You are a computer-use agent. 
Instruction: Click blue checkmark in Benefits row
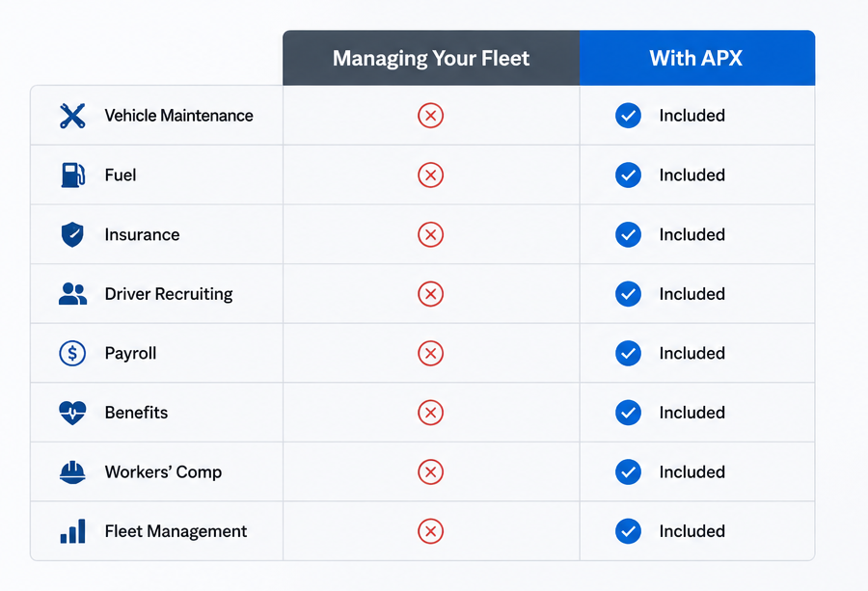coord(628,413)
